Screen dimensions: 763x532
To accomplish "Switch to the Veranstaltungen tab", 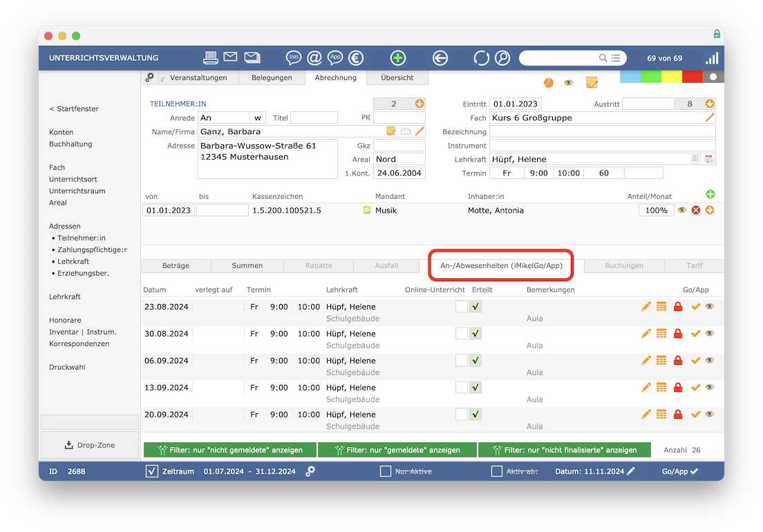I will (198, 77).
